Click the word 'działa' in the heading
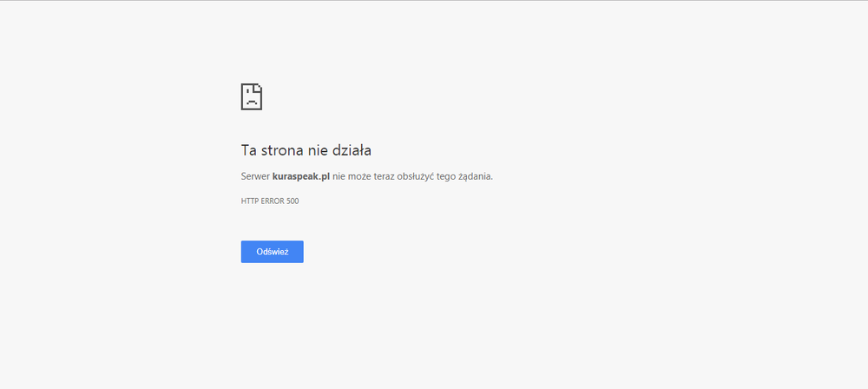The width and height of the screenshot is (868, 389). click(x=352, y=150)
